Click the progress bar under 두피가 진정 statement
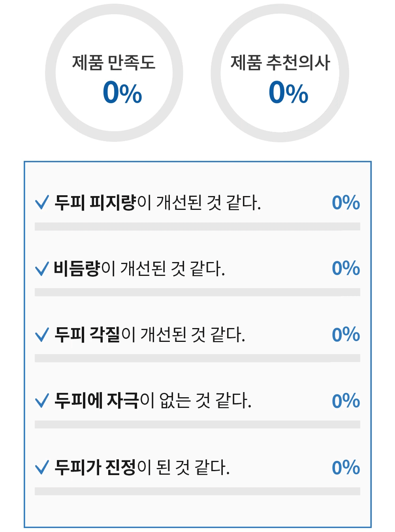This screenshot has height=532, width=395. pyautogui.click(x=197, y=491)
